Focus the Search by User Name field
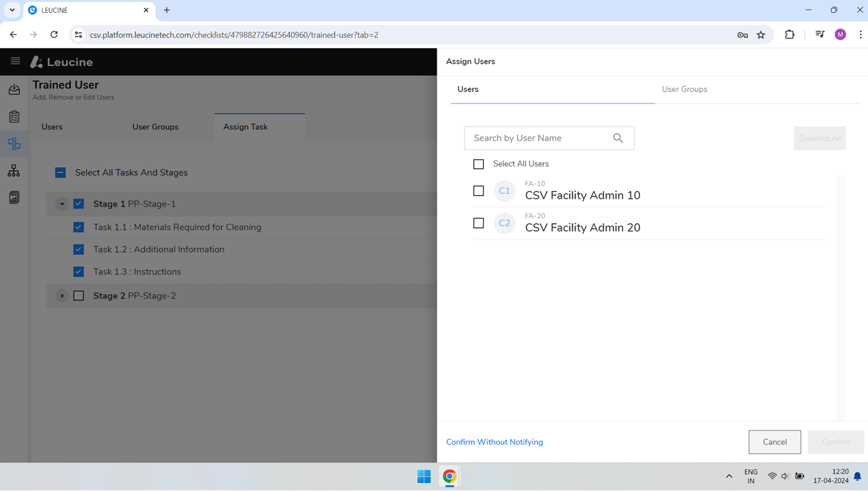Viewport: 868px width, 491px height. pyautogui.click(x=549, y=138)
